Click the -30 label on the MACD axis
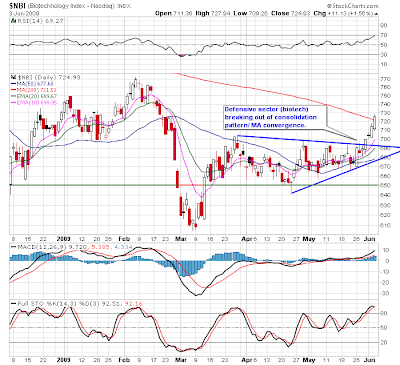Screen dimensions: 400x365 click(x=384, y=293)
